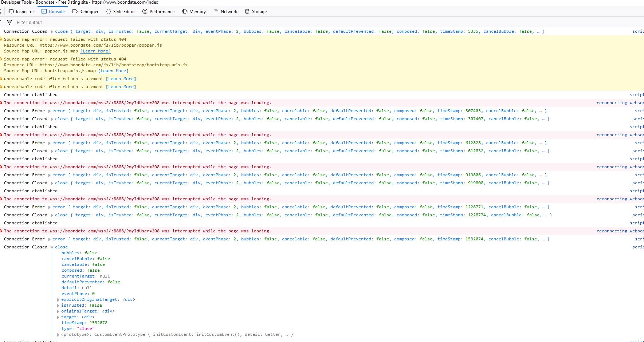The width and height of the screenshot is (644, 342).
Task: Select the 'currentTarget: null' property row
Action: (x=86, y=276)
